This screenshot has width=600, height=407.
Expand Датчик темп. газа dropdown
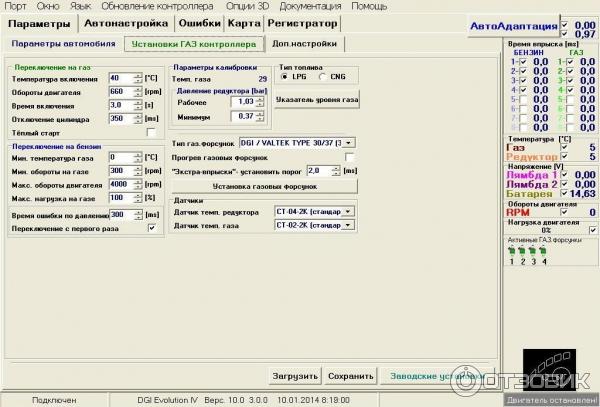[349, 225]
